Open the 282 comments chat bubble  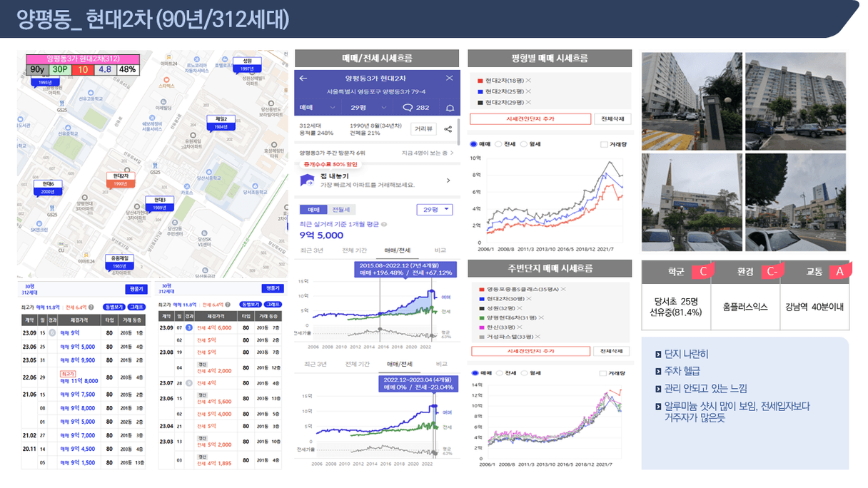tap(415, 107)
